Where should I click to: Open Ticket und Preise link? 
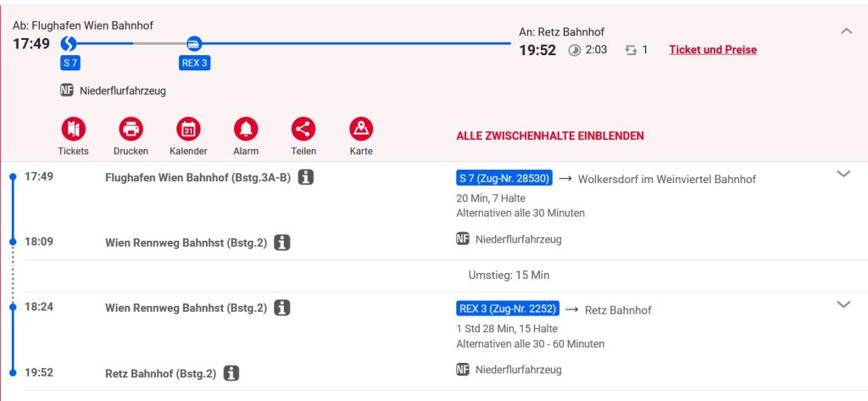click(x=713, y=50)
